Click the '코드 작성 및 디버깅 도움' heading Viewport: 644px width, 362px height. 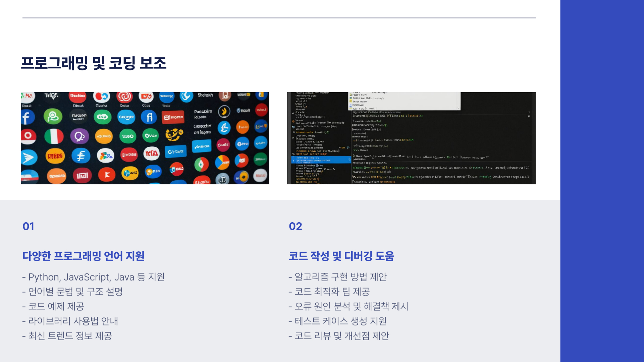point(341,256)
